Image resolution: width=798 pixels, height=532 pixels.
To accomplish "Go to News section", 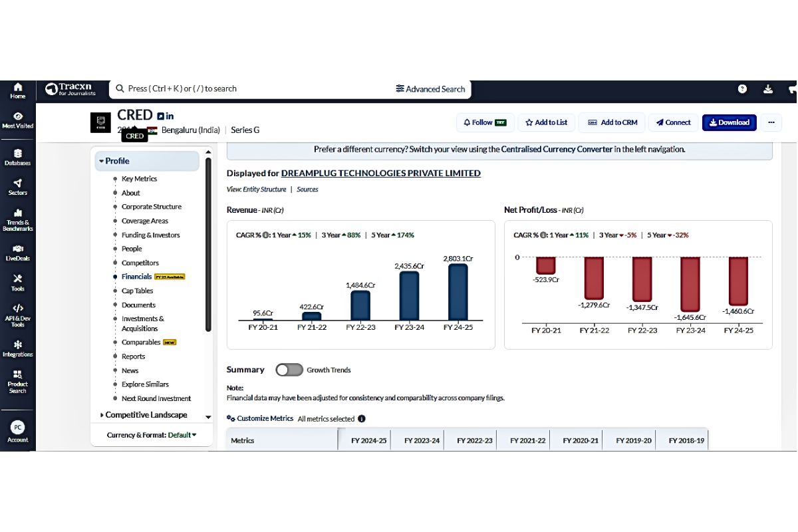I will [x=130, y=370].
